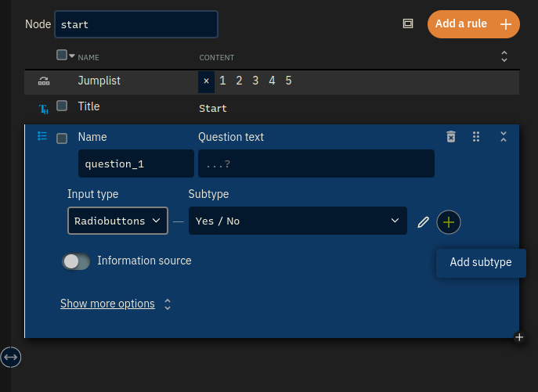The height and width of the screenshot is (392, 538).
Task: Select jumplist item 3
Action: [255, 81]
